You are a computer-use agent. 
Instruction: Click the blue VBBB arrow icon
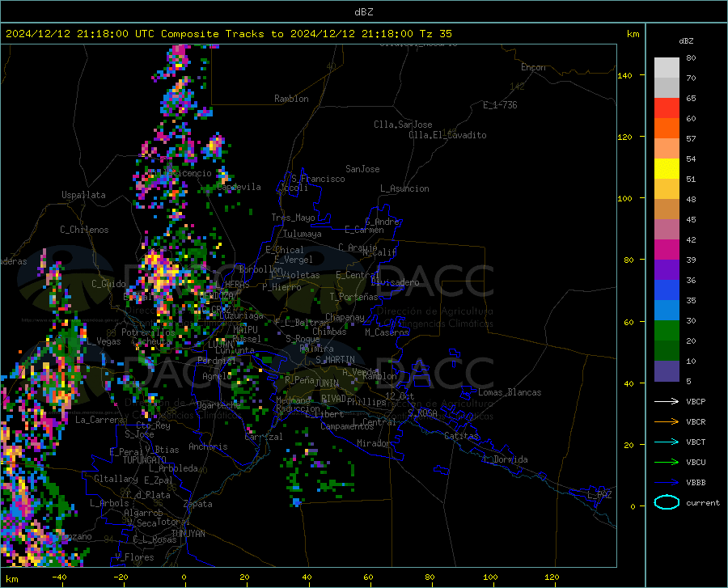point(667,483)
